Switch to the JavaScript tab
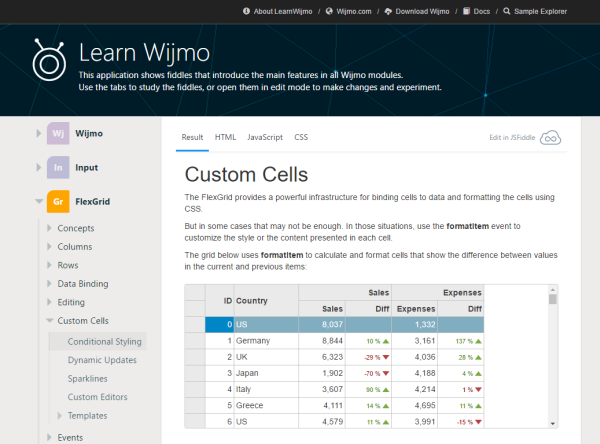 tap(265, 137)
